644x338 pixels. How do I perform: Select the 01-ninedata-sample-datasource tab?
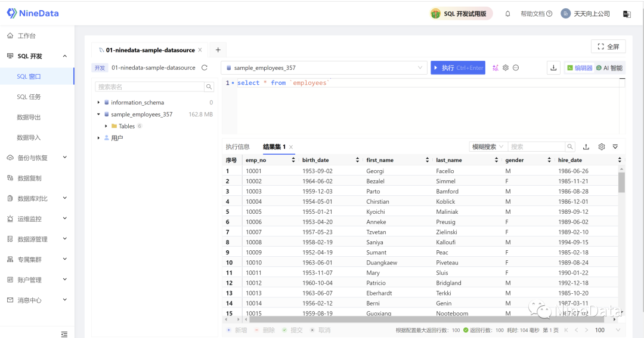pos(150,50)
